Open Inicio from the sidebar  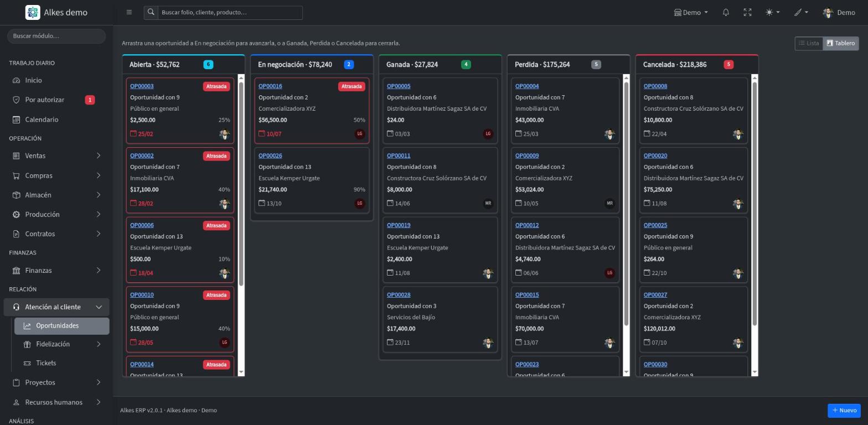56,80
